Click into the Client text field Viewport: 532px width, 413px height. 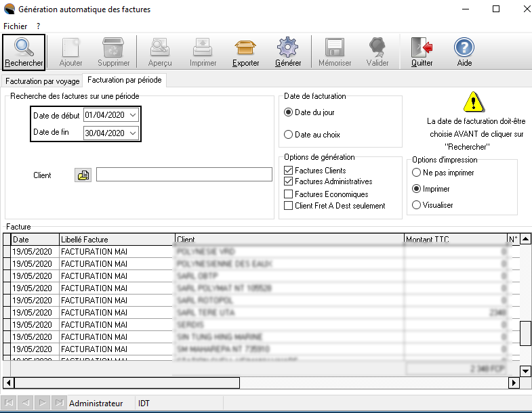pyautogui.click(x=184, y=175)
